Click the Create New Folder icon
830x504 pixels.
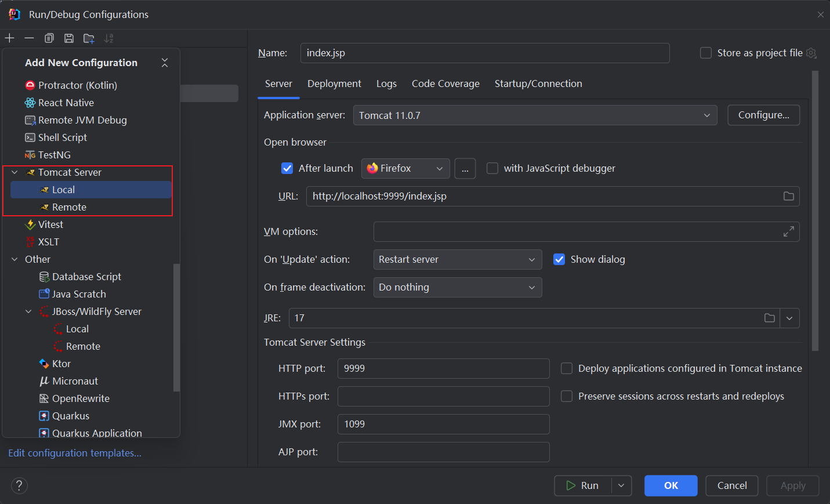tap(89, 38)
